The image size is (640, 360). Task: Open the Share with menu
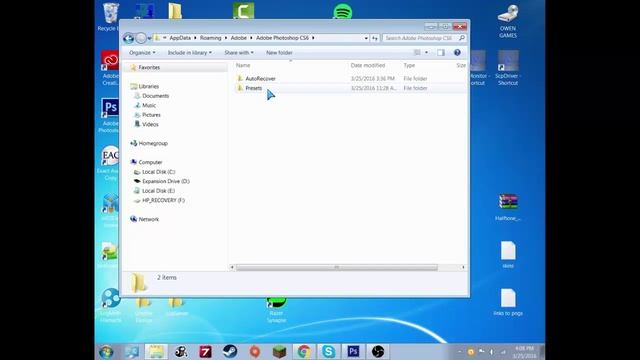pos(239,53)
